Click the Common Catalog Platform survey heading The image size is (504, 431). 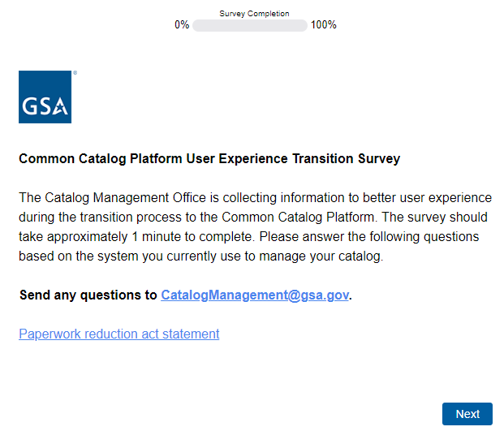[209, 159]
